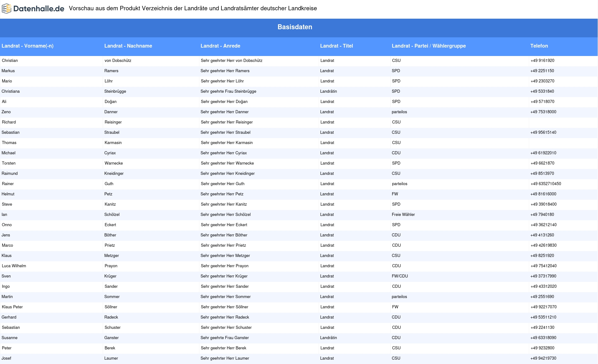Image resolution: width=598 pixels, height=364 pixels.
Task: Click the FW party cell in Petz row
Action: pos(395,194)
